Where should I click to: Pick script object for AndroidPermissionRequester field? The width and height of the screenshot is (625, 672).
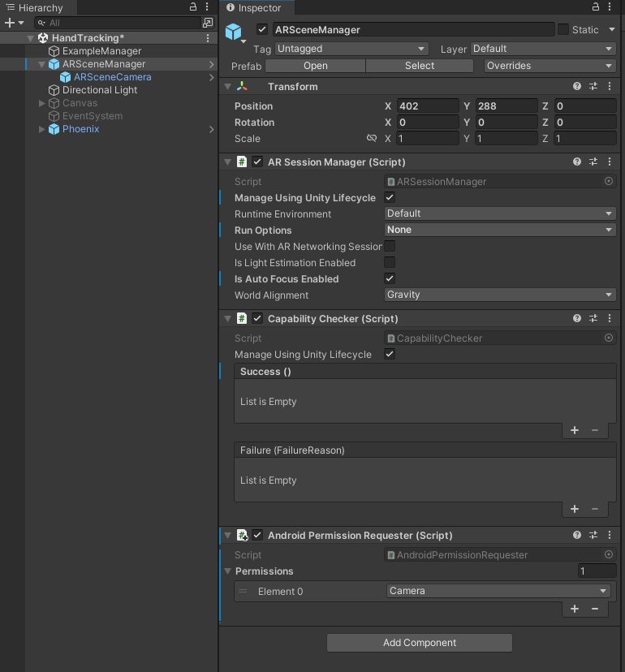click(609, 554)
